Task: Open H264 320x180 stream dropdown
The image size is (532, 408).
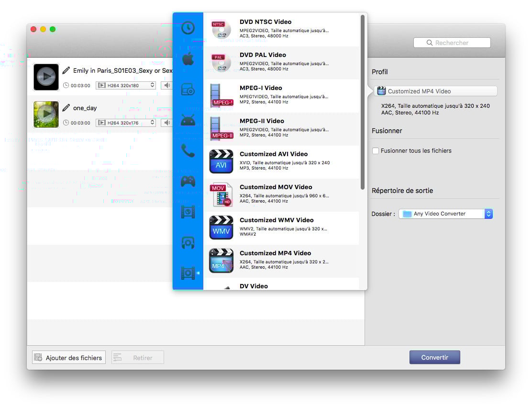Action: coord(126,85)
